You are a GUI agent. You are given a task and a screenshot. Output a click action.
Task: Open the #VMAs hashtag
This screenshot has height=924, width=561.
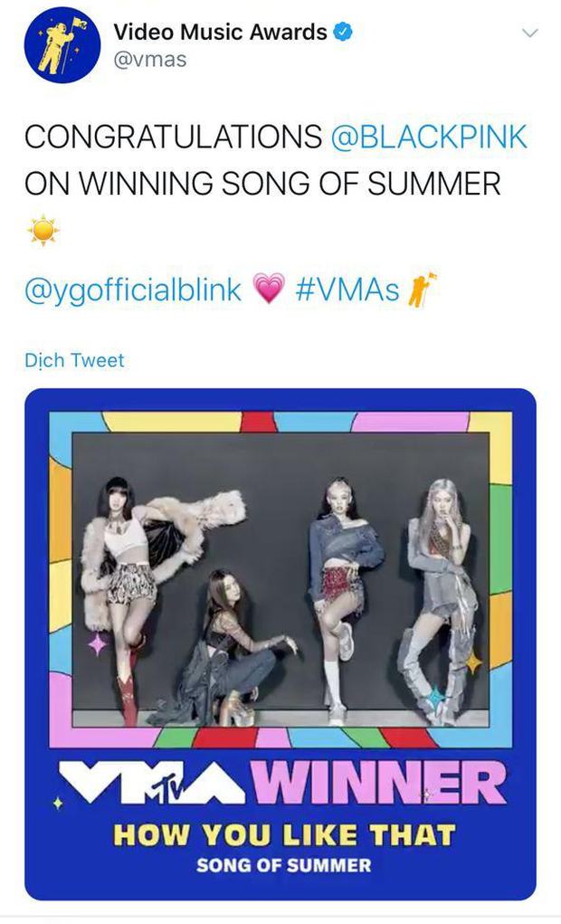coord(347,290)
